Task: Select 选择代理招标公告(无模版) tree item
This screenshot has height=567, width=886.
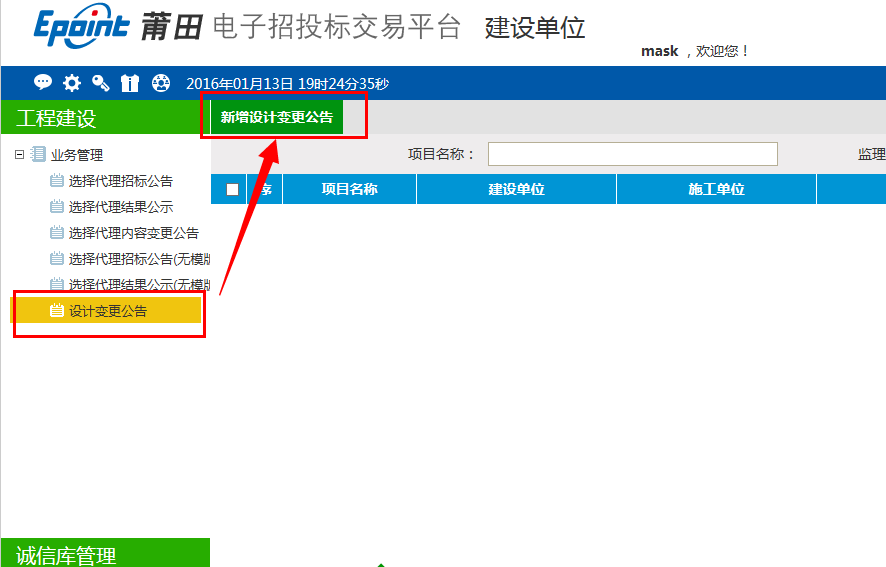Action: pos(140,259)
